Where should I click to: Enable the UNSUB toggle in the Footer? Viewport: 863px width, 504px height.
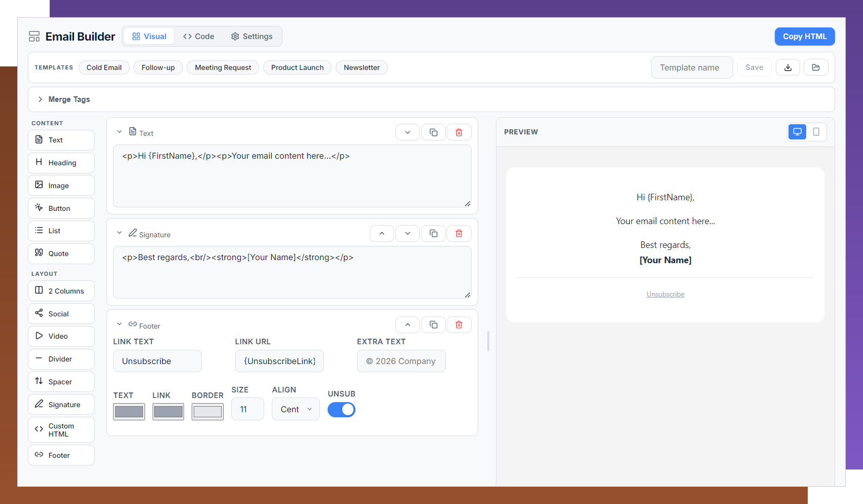coord(341,409)
